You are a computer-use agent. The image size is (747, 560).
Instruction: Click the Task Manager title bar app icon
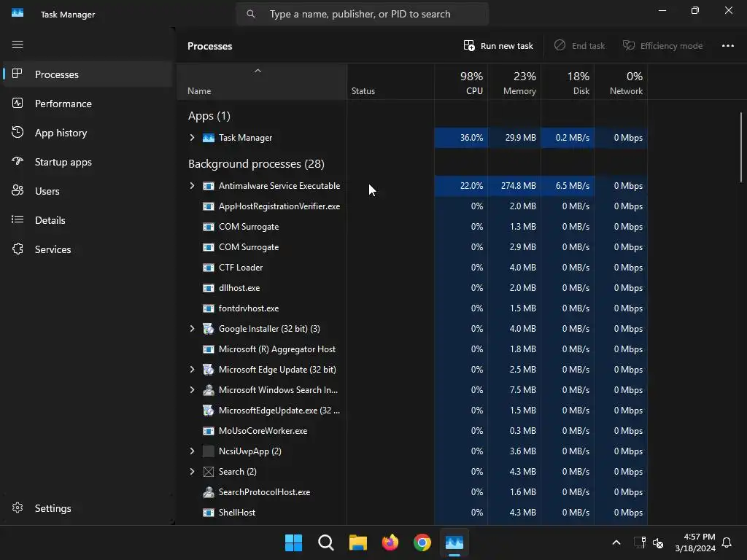pyautogui.click(x=18, y=13)
